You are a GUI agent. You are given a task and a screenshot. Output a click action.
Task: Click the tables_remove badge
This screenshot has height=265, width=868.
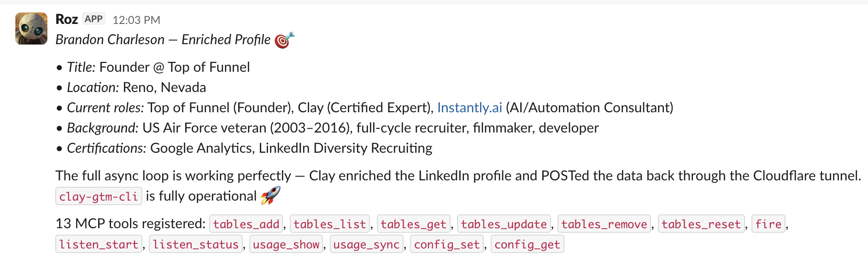604,224
